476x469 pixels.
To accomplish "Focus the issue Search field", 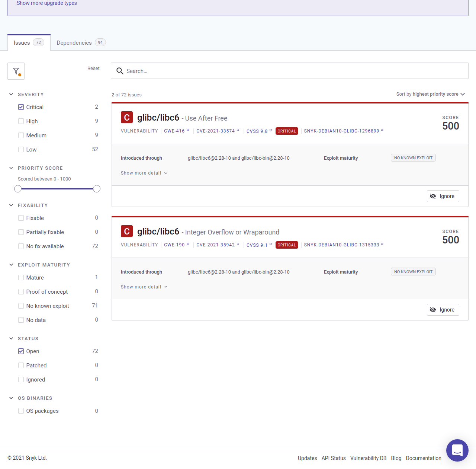I will point(290,71).
